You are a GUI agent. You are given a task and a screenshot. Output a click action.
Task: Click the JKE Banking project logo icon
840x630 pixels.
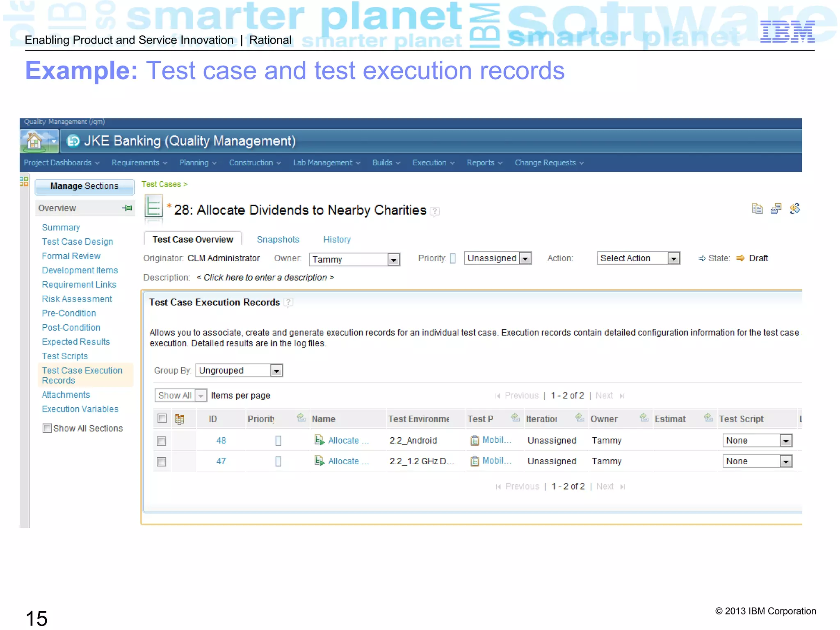[x=73, y=141]
